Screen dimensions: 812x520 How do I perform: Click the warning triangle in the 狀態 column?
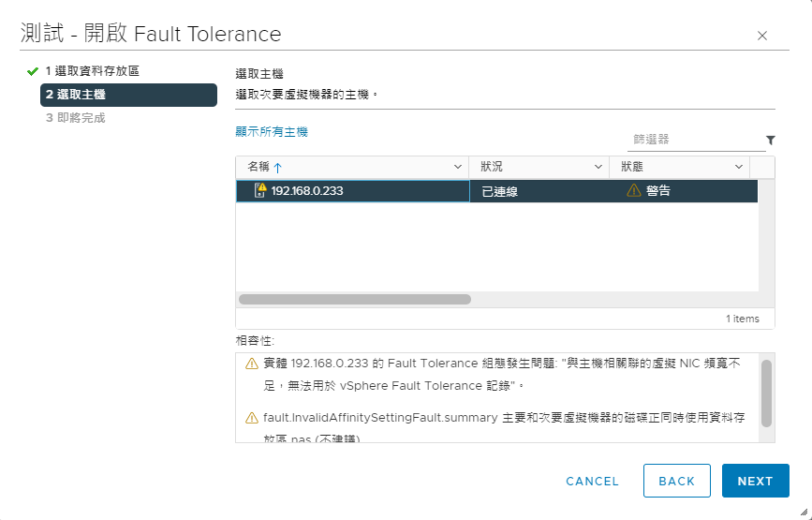point(633,190)
